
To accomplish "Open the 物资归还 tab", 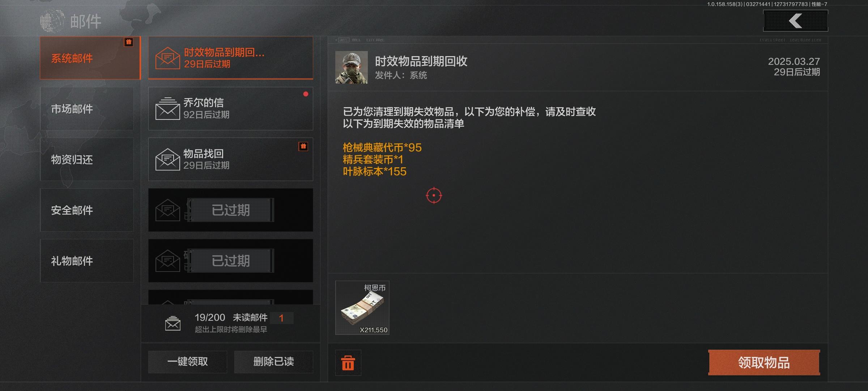I will point(87,159).
